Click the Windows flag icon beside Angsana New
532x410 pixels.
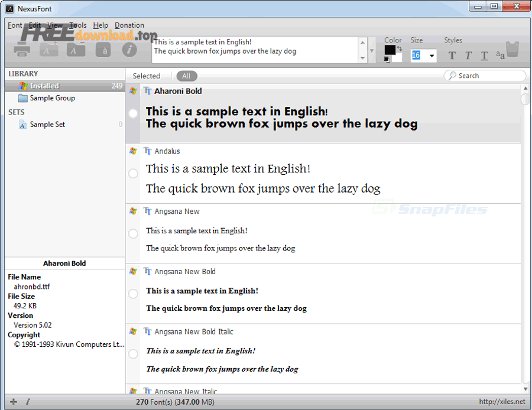coord(133,211)
